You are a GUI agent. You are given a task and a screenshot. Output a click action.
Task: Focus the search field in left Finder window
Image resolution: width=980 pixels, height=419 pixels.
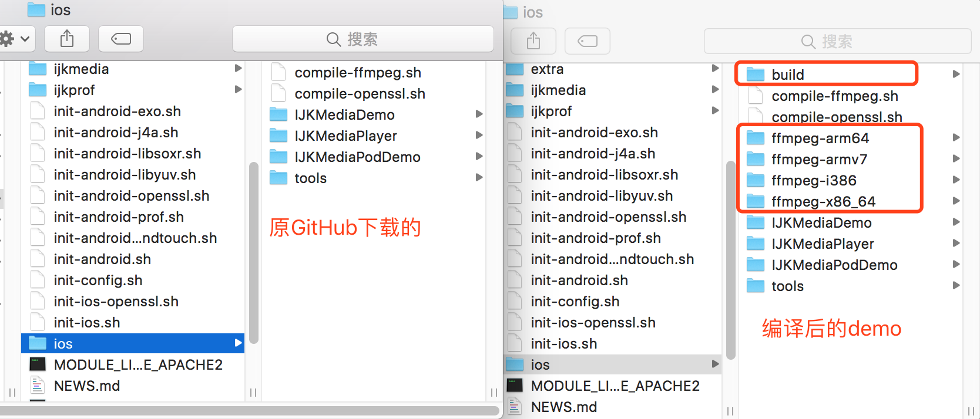363,39
